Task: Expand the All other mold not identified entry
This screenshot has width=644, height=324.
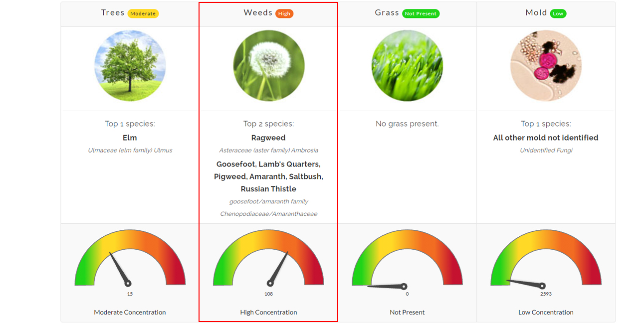Action: tap(545, 138)
